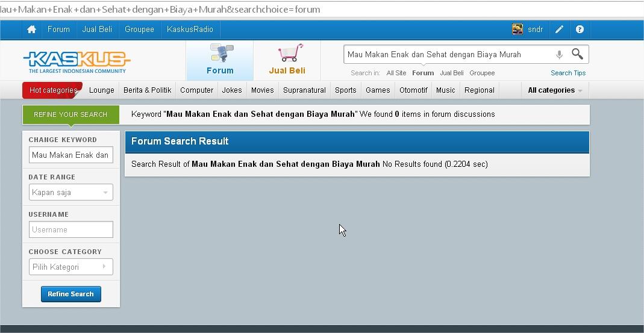
Task: Click the Hot categories red label
Action: click(x=52, y=90)
